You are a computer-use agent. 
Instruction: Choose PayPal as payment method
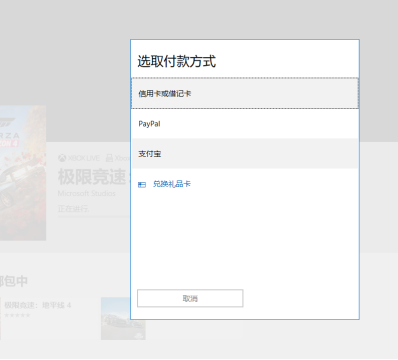(245, 124)
